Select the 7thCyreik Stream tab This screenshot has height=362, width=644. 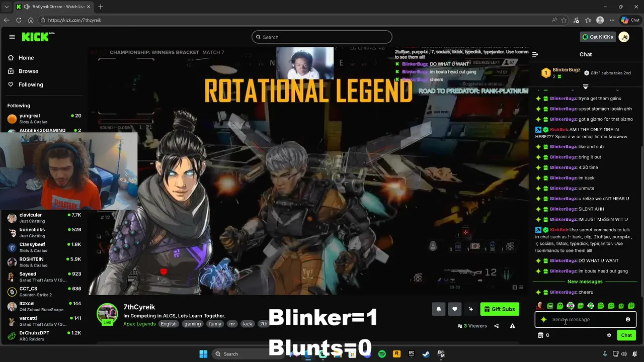coord(53,7)
